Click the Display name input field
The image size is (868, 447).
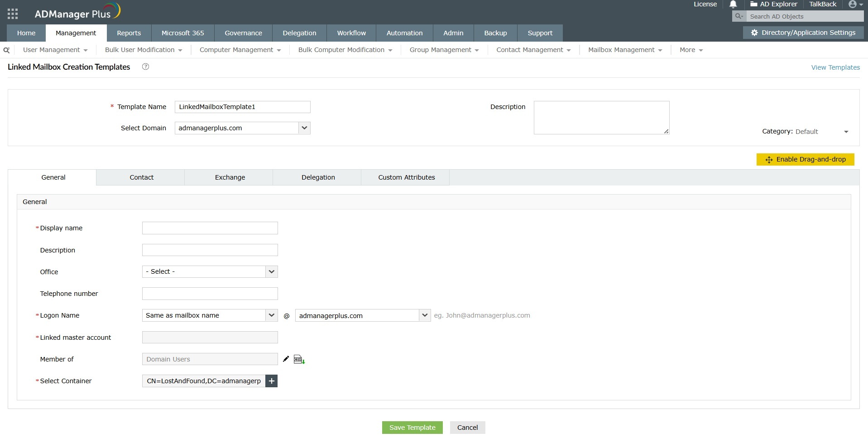[210, 228]
